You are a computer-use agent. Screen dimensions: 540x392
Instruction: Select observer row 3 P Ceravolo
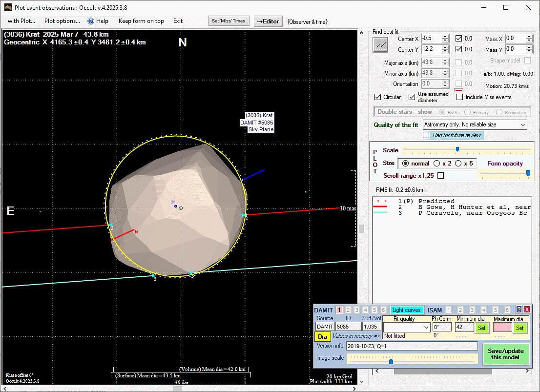point(452,213)
